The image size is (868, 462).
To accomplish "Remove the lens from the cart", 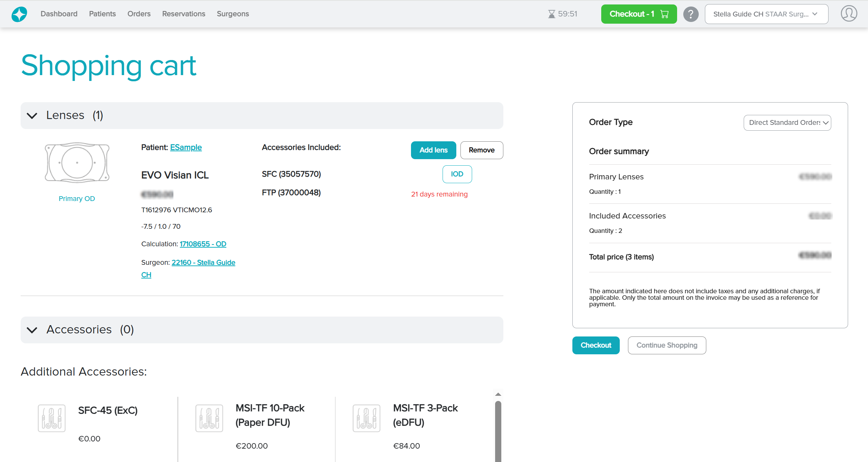I will point(481,150).
